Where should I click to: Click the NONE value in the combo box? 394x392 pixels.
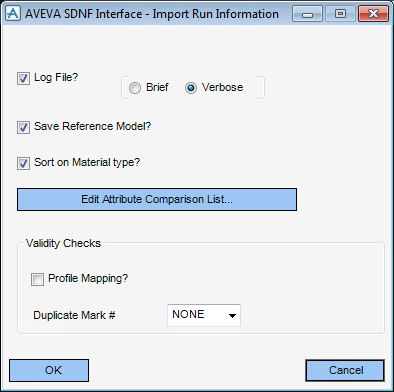(188, 314)
